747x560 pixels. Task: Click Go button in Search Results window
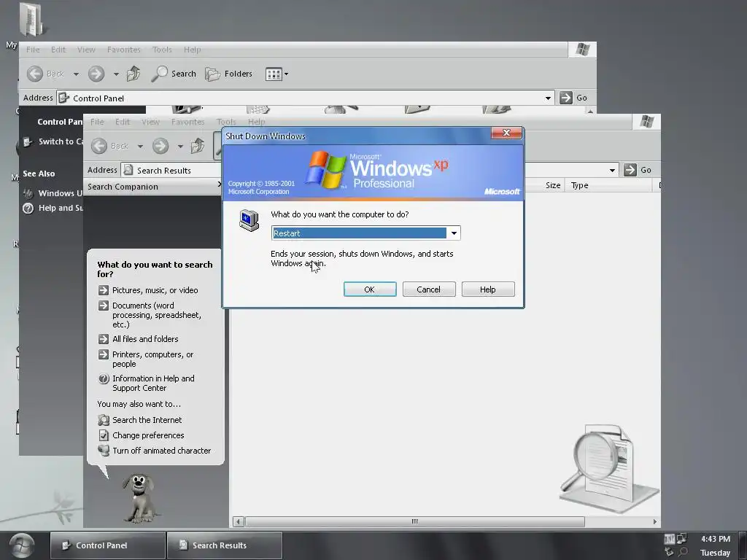click(638, 170)
